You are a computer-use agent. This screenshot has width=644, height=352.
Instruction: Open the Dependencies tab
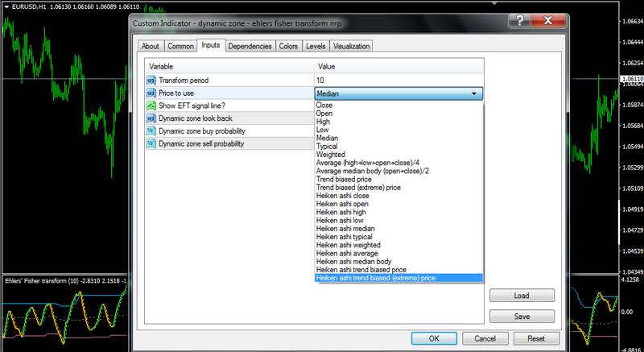[x=250, y=46]
